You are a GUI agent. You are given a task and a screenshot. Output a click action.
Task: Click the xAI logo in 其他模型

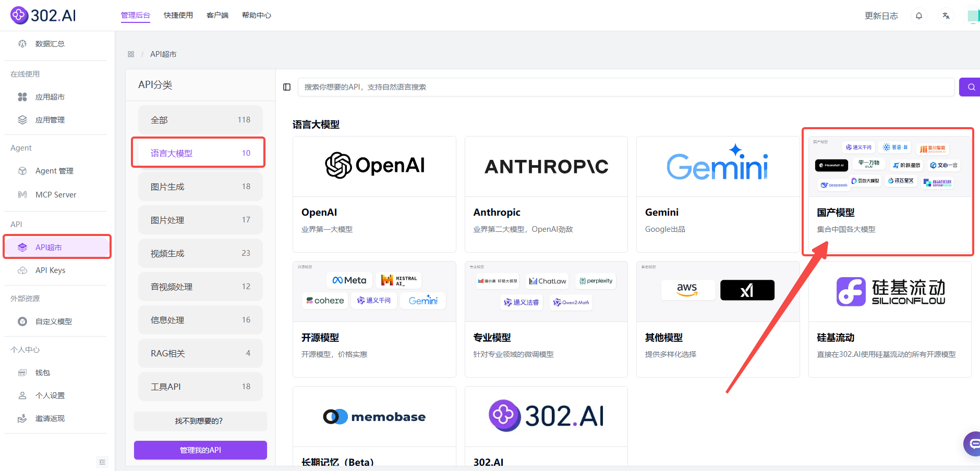pos(747,290)
